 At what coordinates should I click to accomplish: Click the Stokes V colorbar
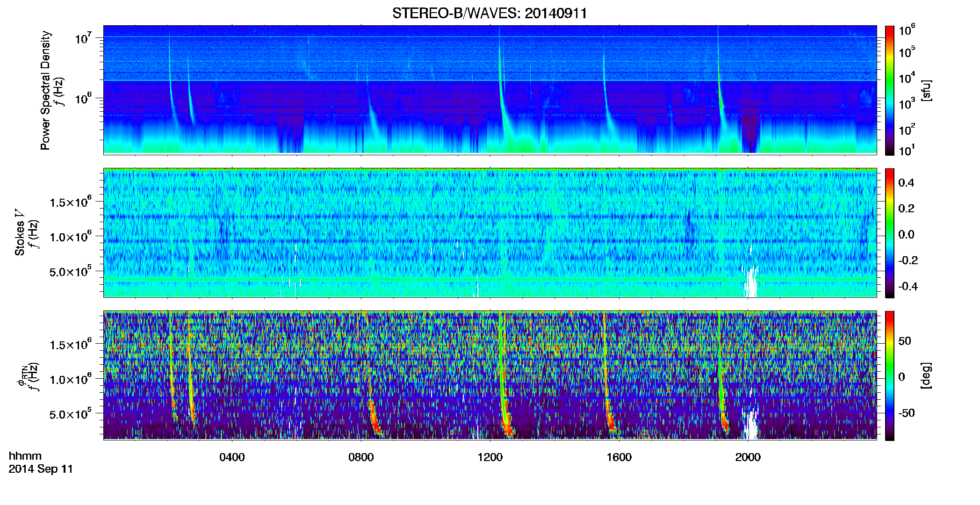pyautogui.click(x=889, y=233)
